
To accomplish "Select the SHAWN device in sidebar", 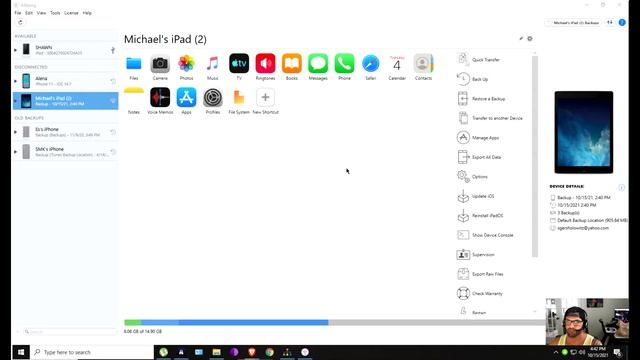I will click(x=65, y=50).
